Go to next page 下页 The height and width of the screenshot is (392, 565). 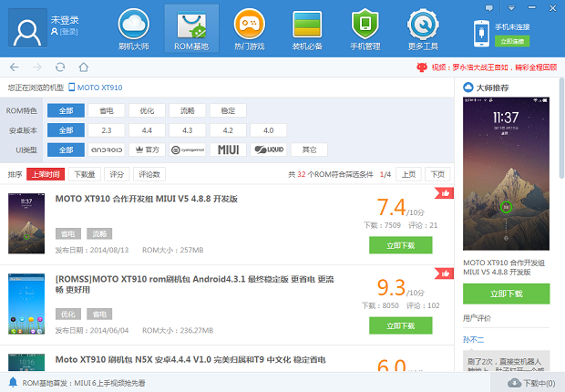(437, 174)
